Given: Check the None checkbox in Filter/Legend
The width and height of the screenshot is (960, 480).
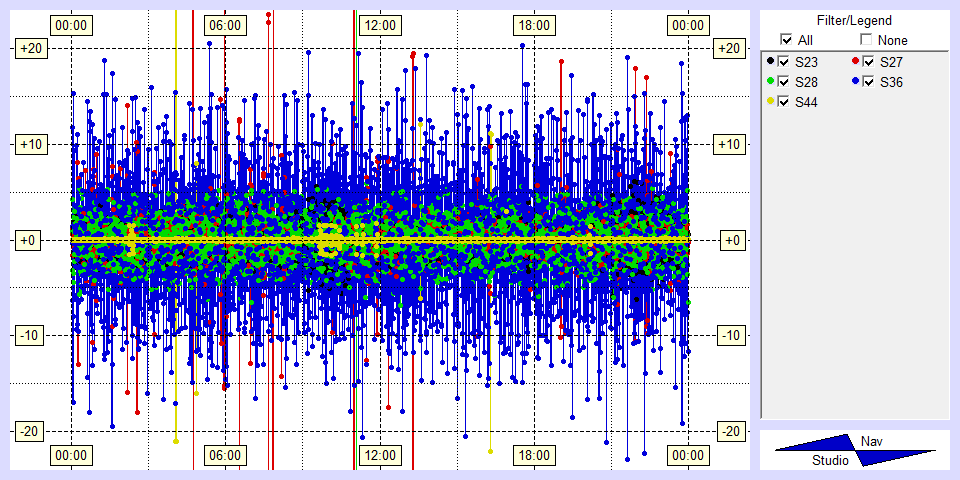Looking at the screenshot, I should [x=866, y=40].
